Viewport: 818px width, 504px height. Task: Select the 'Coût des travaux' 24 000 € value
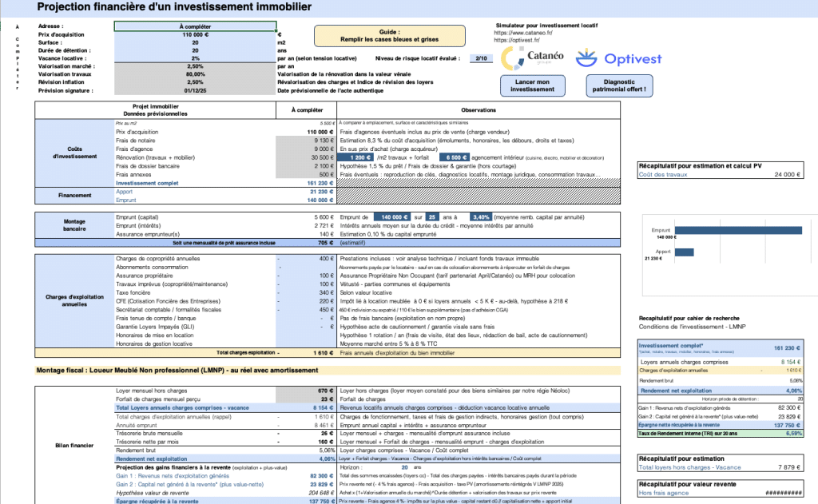(x=787, y=175)
